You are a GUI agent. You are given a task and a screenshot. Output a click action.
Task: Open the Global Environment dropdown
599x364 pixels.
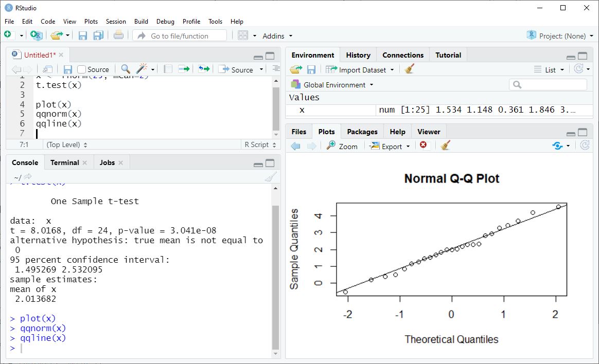(x=332, y=84)
